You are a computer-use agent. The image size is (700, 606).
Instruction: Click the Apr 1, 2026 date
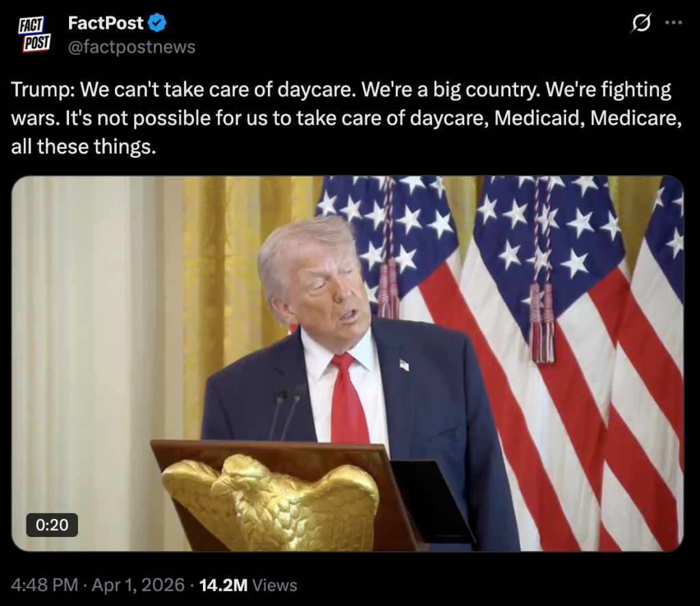138,585
